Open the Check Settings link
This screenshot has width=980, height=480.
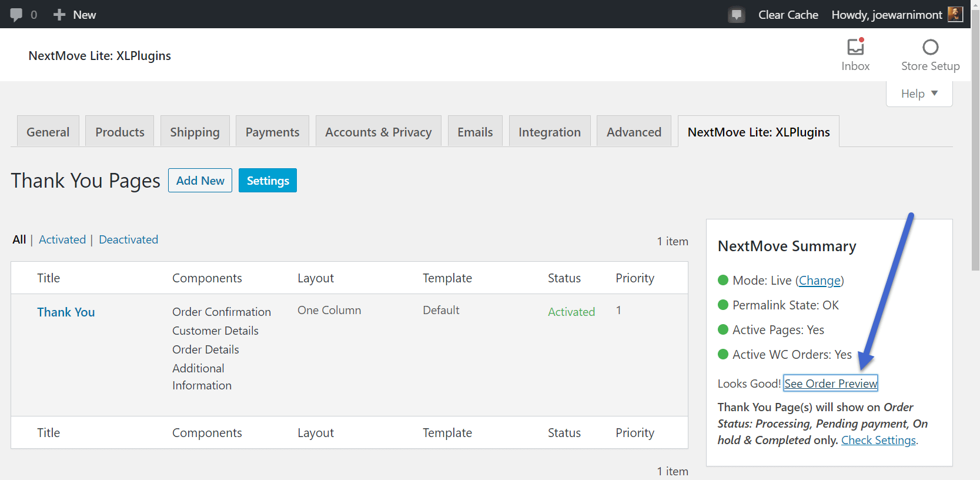click(878, 440)
